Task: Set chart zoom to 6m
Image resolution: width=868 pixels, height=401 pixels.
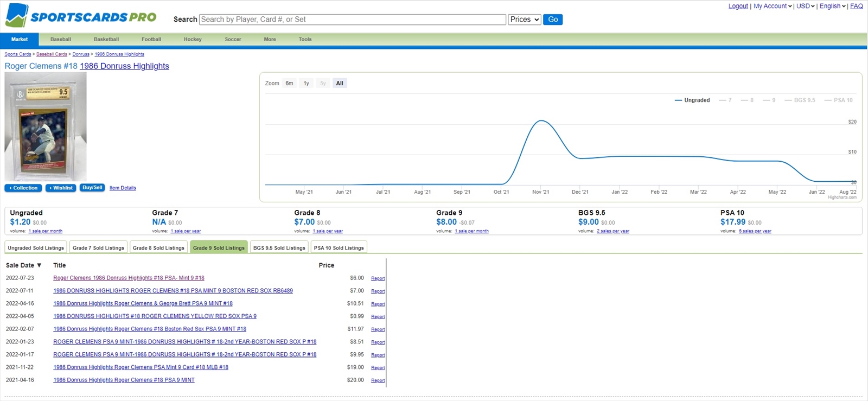Action: 289,84
